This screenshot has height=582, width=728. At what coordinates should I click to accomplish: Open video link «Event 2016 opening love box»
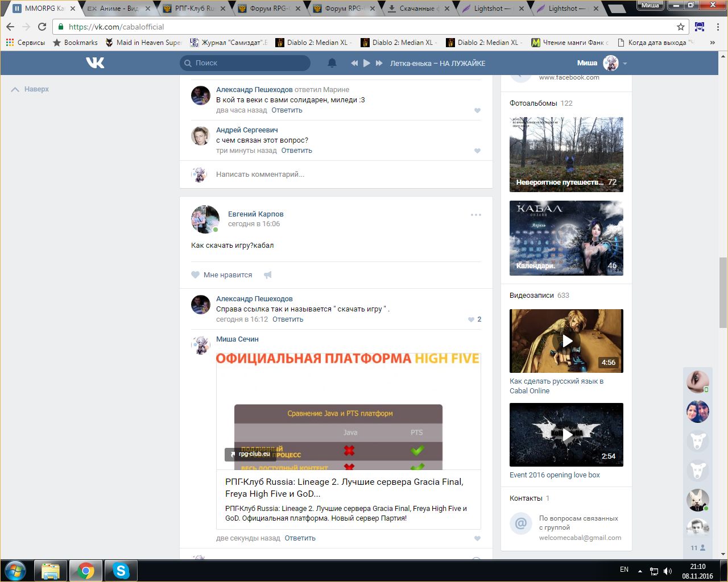(x=555, y=475)
